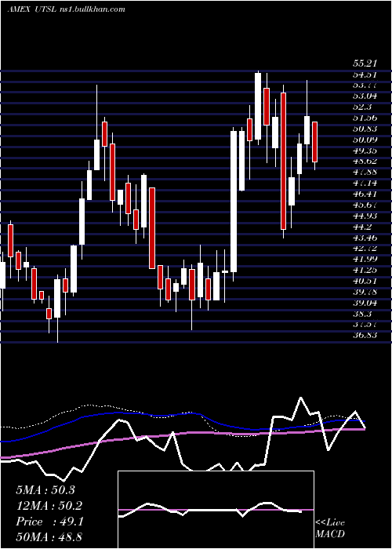The height and width of the screenshot is (549, 392).
Task: Select the 48.62 price axis label
Action: point(365,161)
